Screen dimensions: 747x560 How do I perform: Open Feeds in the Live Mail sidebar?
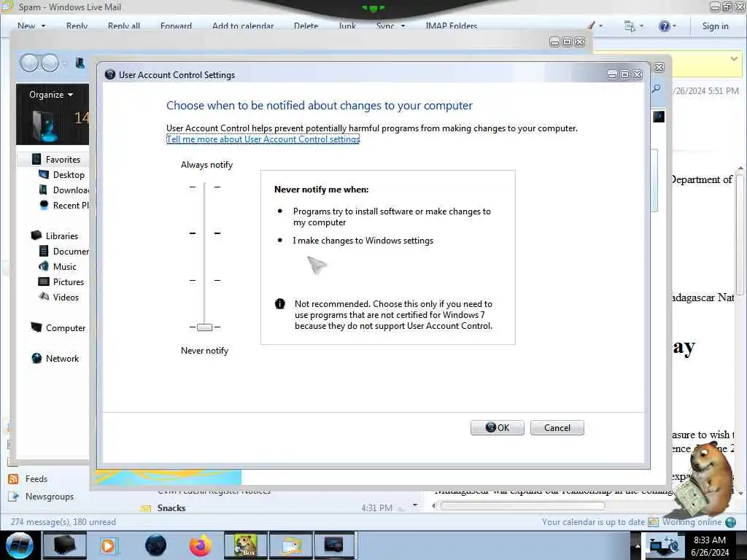pyautogui.click(x=36, y=478)
